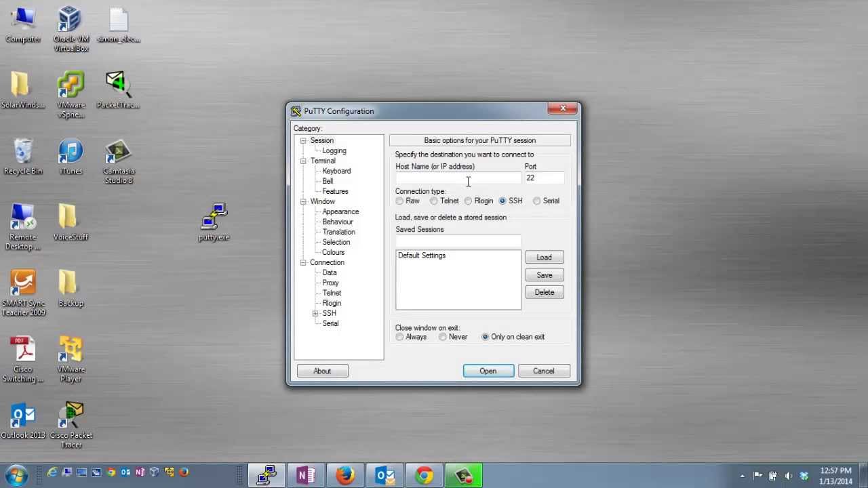Select the Outlook 2013 desktop shortcut
This screenshot has width=868, height=488.
pos(23,421)
